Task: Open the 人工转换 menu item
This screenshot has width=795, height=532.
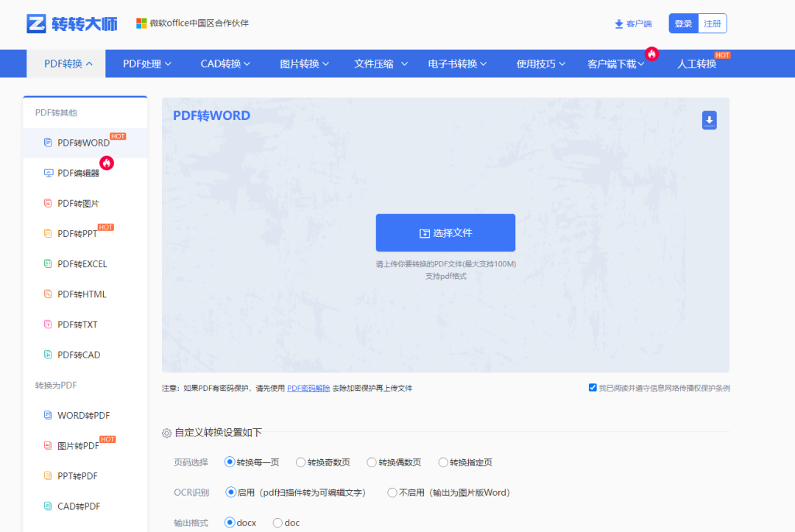Action: coord(697,63)
